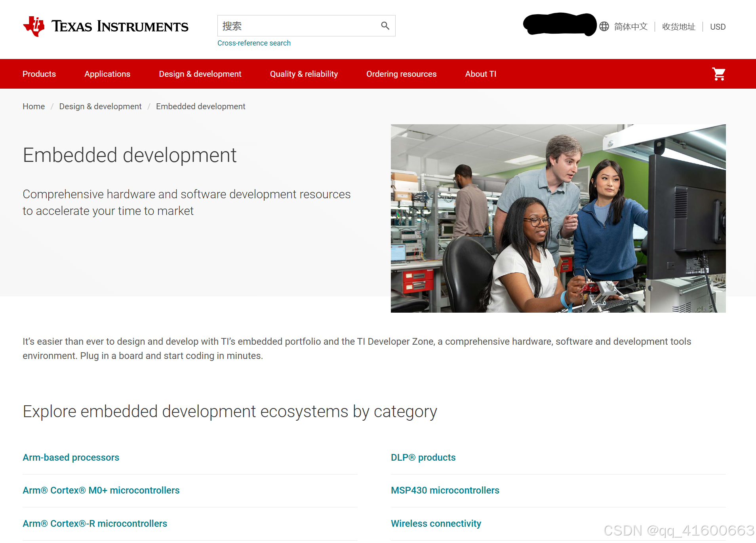Open 收货地址 shipping address
Image resolution: width=756 pixels, height=543 pixels.
pyautogui.click(x=679, y=27)
